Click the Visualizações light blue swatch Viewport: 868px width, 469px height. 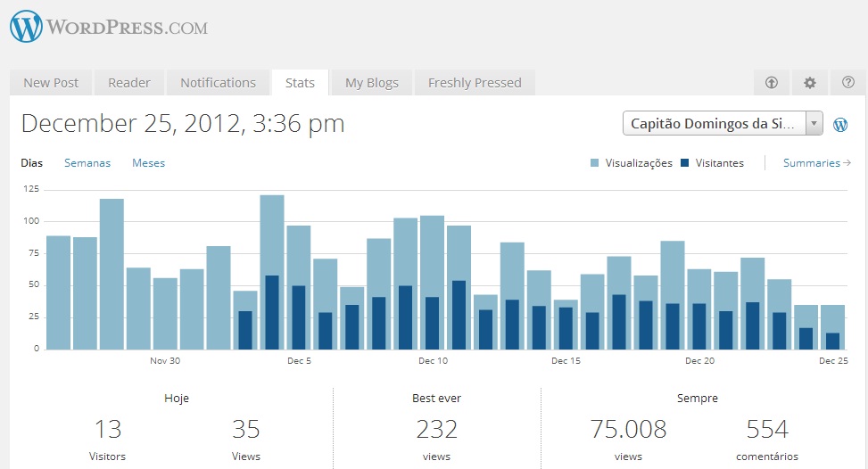tap(595, 163)
